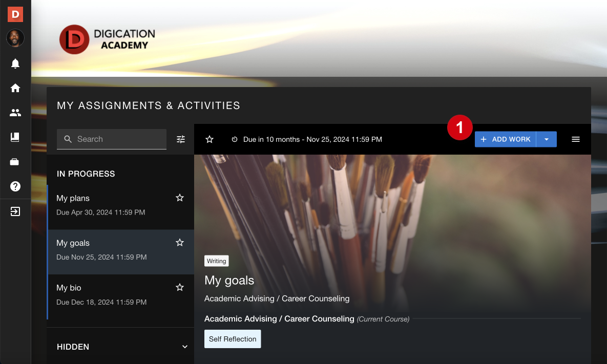
Task: Star the My plans assignment
Action: click(180, 198)
